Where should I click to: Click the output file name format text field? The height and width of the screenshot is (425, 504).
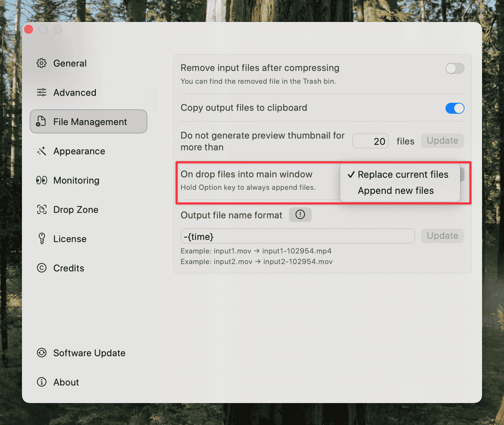pyautogui.click(x=297, y=236)
